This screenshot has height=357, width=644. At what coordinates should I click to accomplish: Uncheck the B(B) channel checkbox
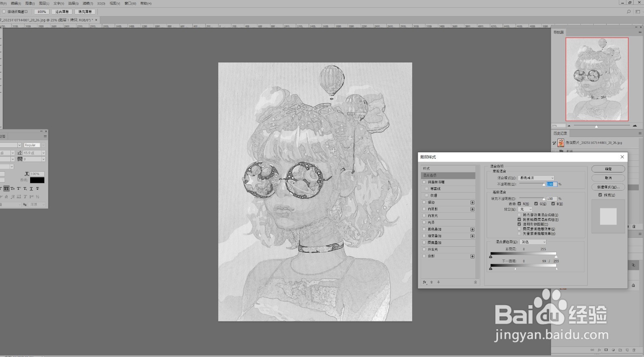[x=553, y=204]
